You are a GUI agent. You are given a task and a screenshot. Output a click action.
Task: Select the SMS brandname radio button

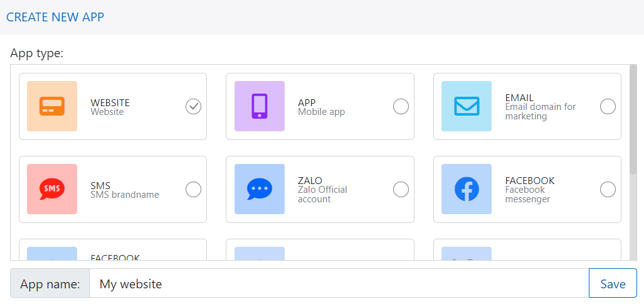tap(193, 190)
